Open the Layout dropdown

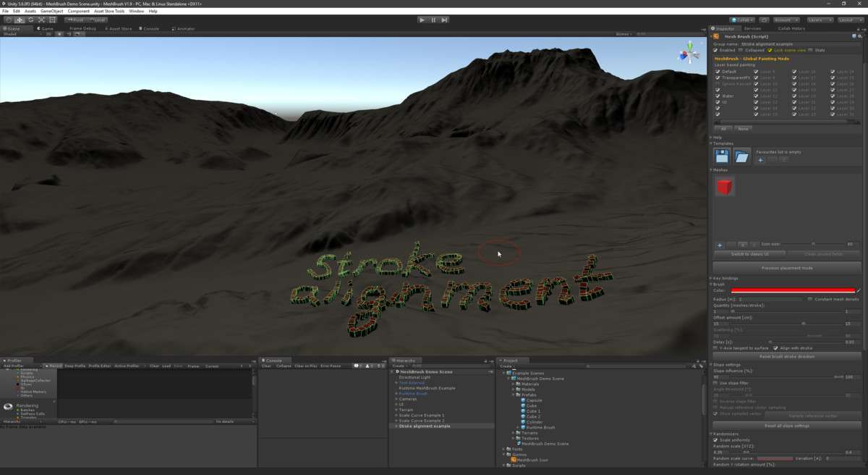point(851,20)
